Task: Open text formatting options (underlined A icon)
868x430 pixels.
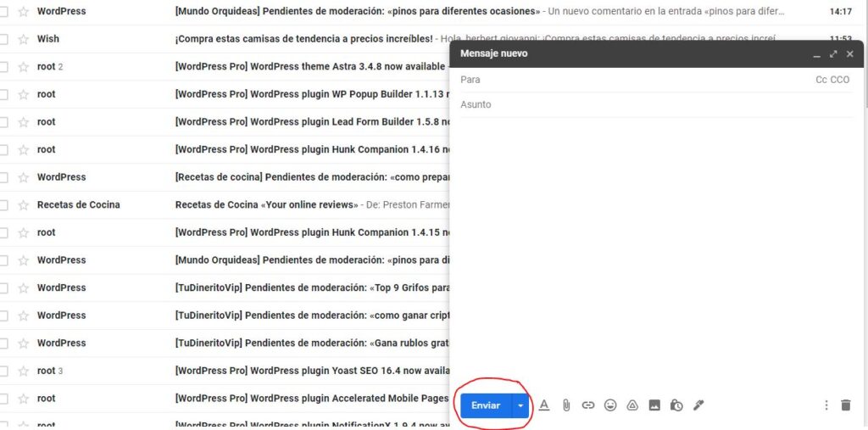Action: click(544, 405)
